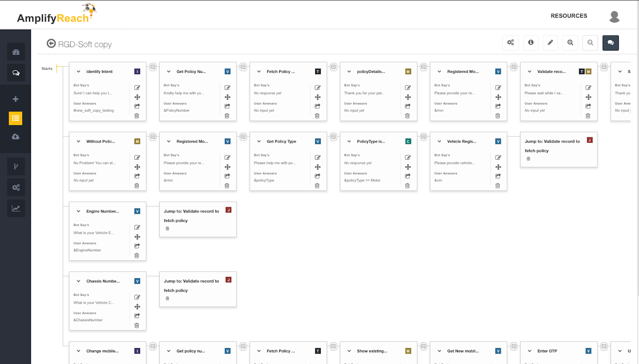Screen dimensions: 639x364
Task: Click the Starts marker on the flow canvas
Action: (x=47, y=69)
